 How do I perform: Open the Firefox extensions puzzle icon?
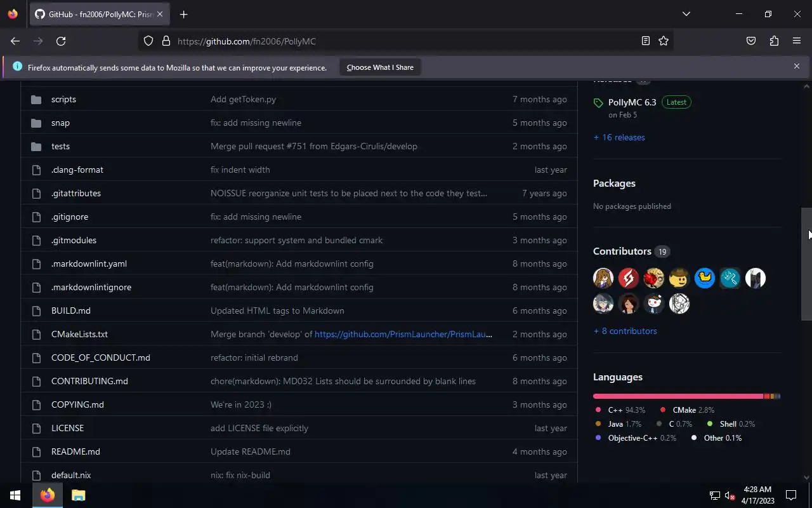[x=774, y=41]
